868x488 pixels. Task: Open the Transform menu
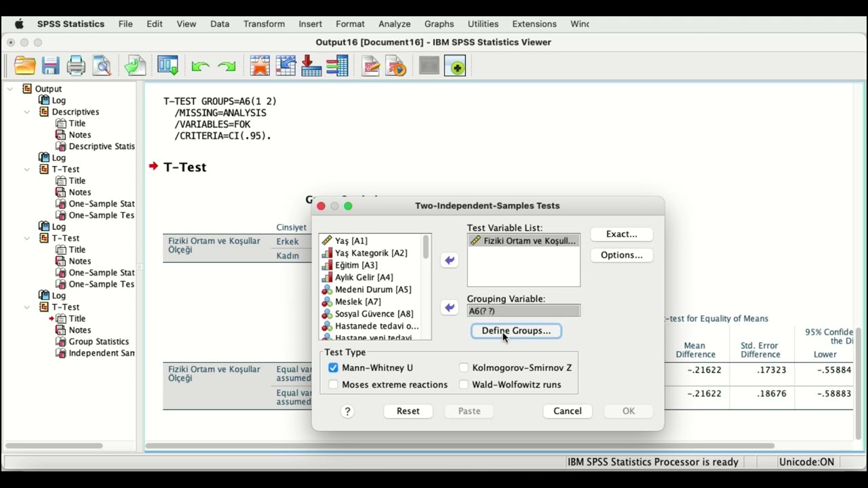tap(264, 24)
